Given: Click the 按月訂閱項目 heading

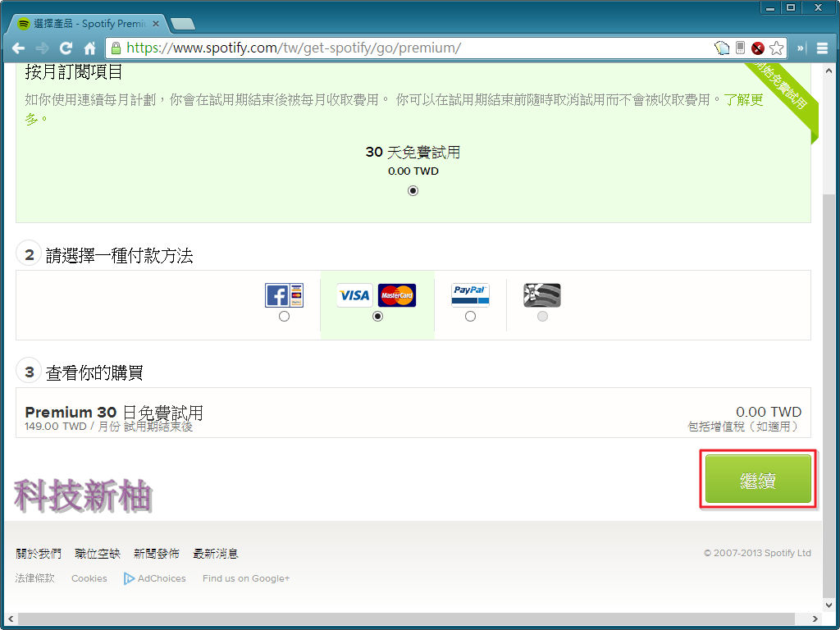Looking at the screenshot, I should point(74,72).
